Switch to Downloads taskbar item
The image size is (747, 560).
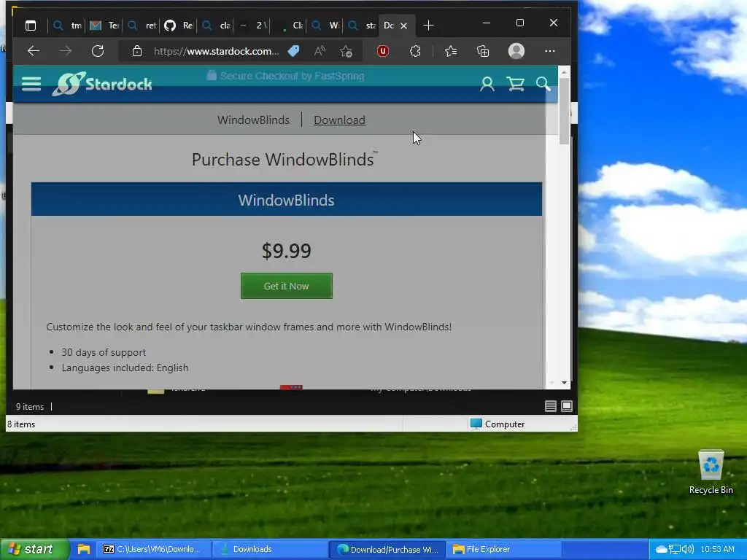(270, 549)
